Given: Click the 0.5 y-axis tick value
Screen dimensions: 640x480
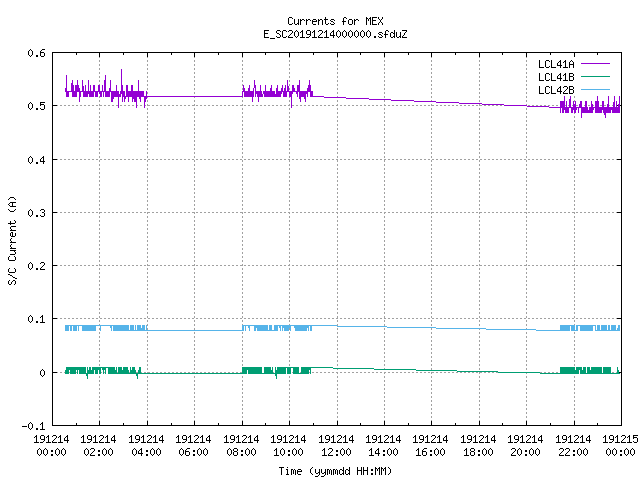Looking at the screenshot, I should tap(36, 106).
